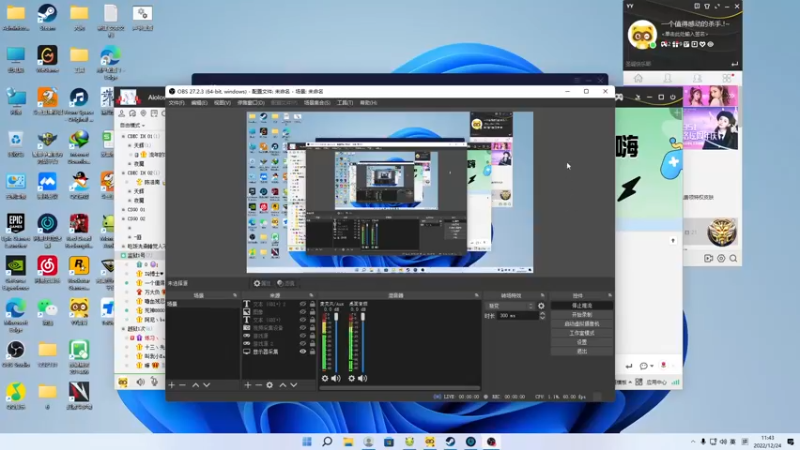
Task: Pop out the 混音器 mixer dock panel
Action: (x=477, y=295)
